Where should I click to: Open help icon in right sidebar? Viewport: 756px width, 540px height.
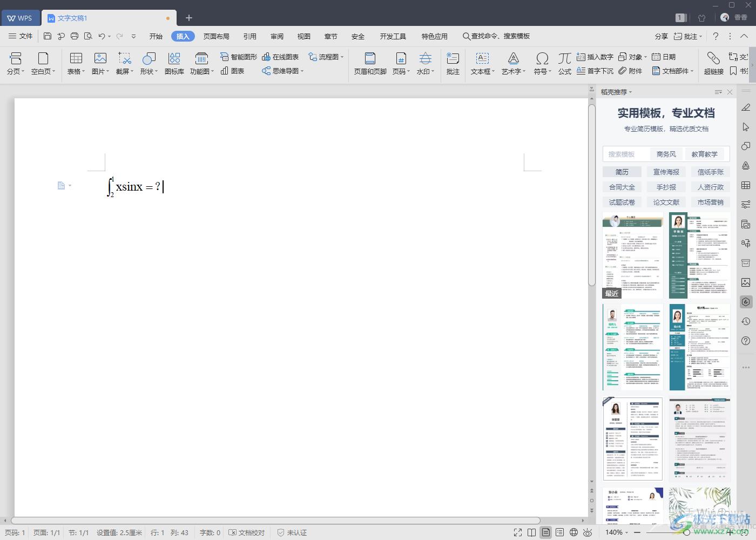746,341
